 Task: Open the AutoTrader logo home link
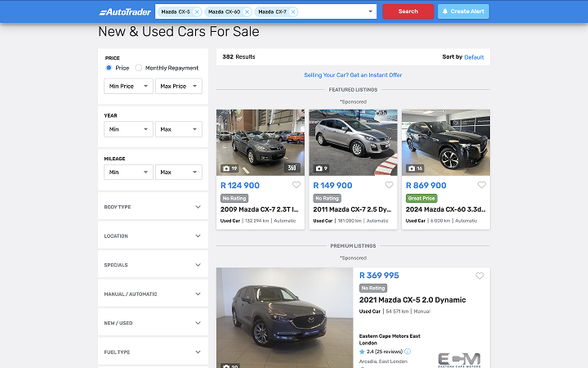(125, 12)
